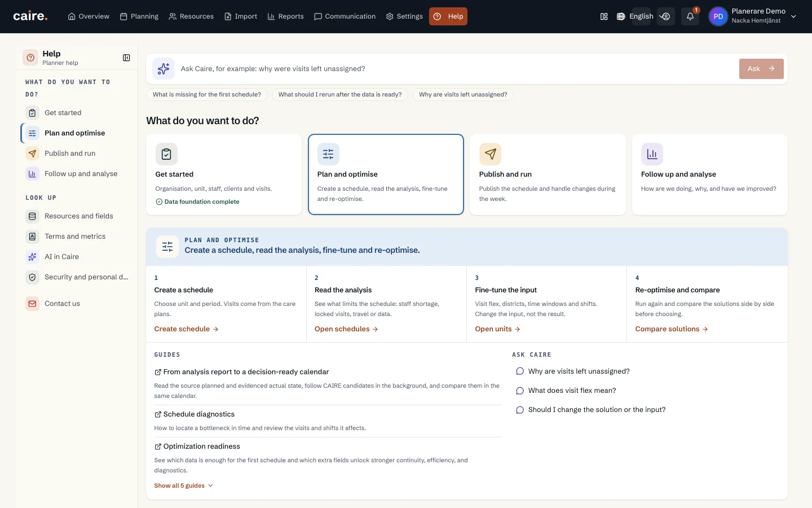
Task: Open the Settings menu
Action: tap(404, 16)
